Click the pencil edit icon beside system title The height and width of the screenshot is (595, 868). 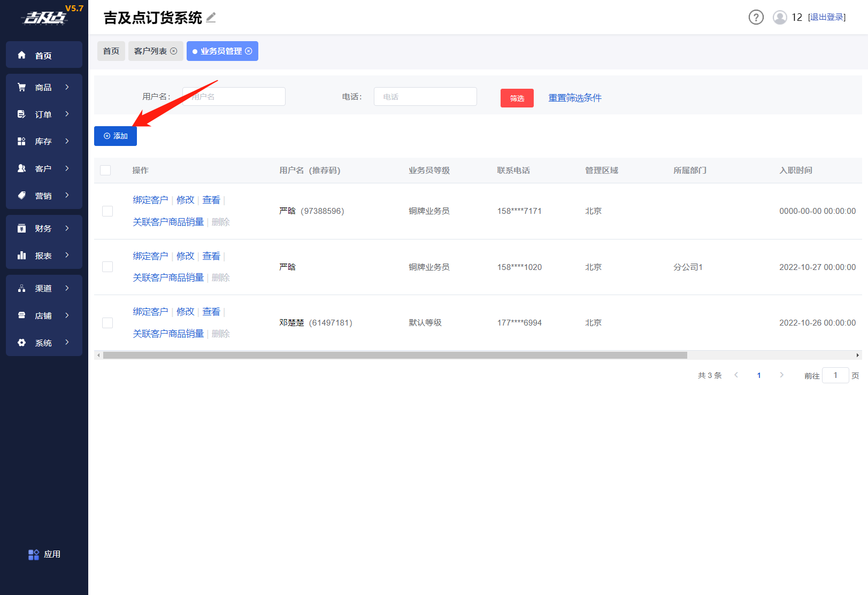pos(211,18)
